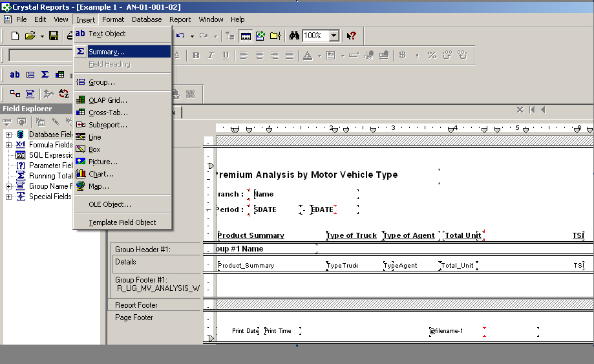Open the Format menu
Screen dimensions: 594x364
113,19
